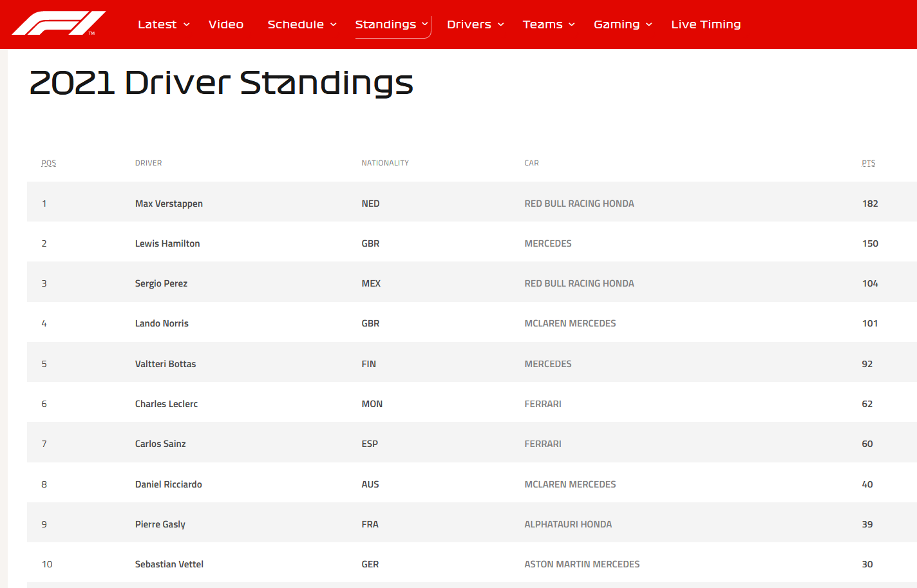Go to the Video section

[x=226, y=24]
